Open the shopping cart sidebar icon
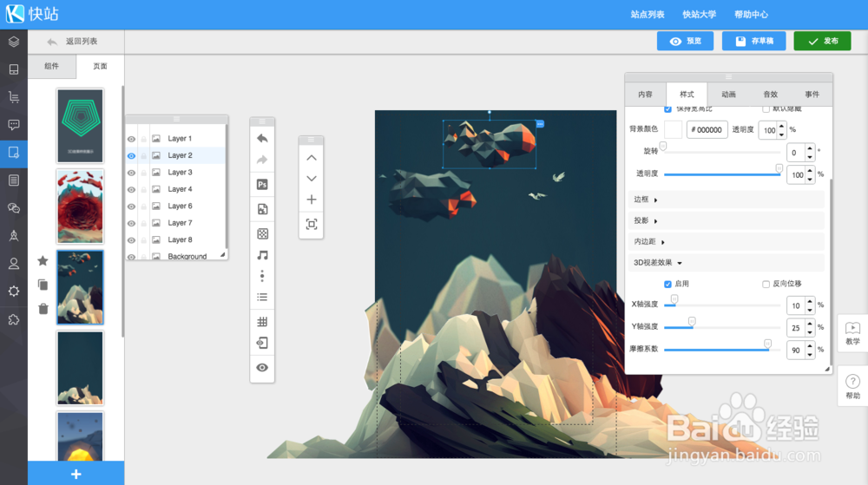The image size is (868, 485). 14,97
